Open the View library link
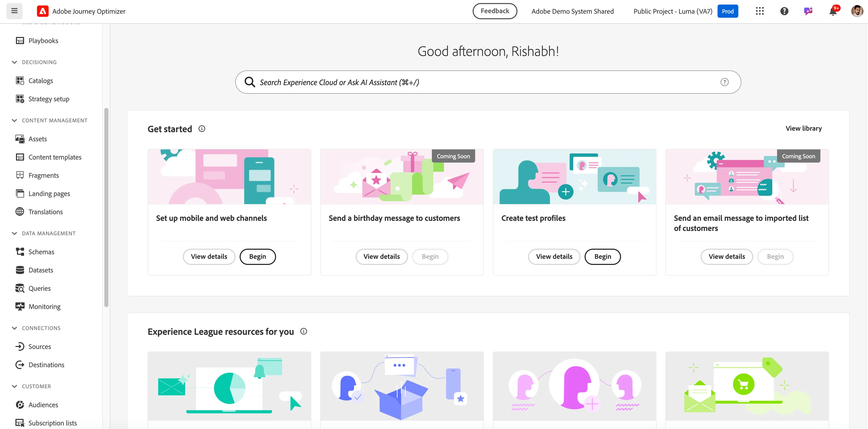Image resolution: width=868 pixels, height=429 pixels. 804,128
